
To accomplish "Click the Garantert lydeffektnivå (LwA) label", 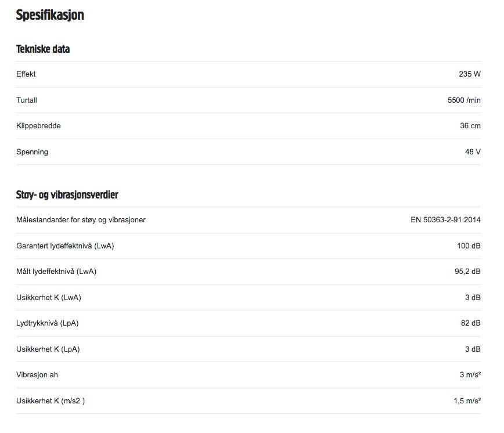I will [x=65, y=246].
